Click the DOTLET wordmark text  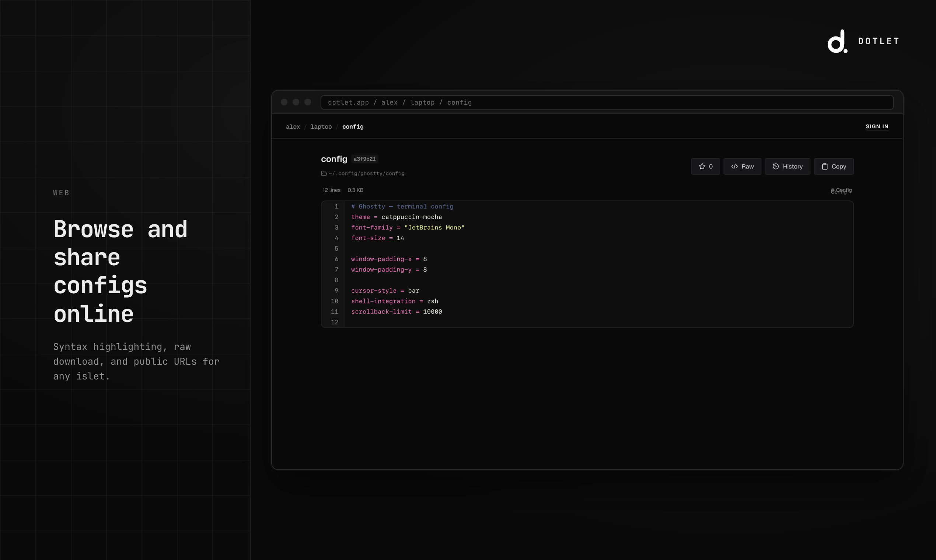[x=879, y=41]
